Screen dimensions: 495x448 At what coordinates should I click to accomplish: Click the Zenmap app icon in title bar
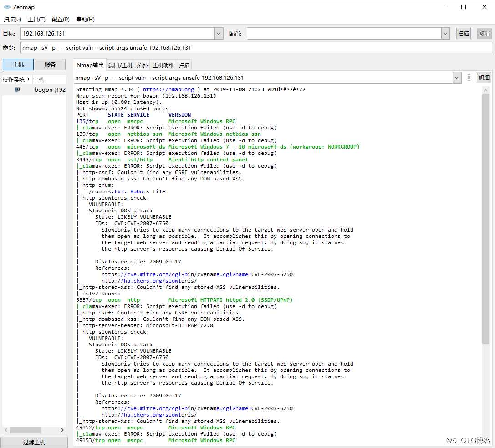(7, 7)
